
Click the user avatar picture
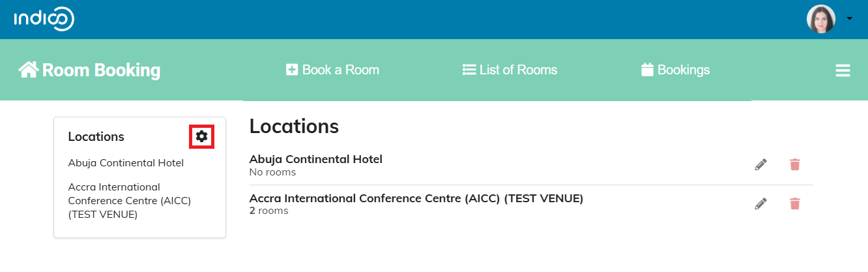[821, 19]
